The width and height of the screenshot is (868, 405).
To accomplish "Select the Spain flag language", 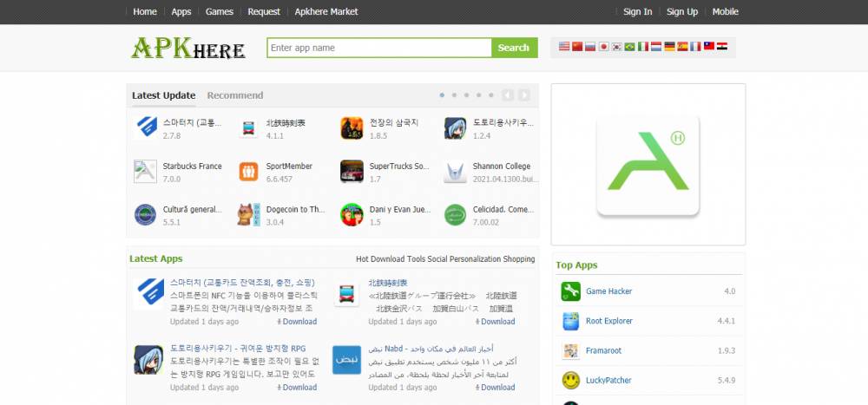I will [x=682, y=47].
